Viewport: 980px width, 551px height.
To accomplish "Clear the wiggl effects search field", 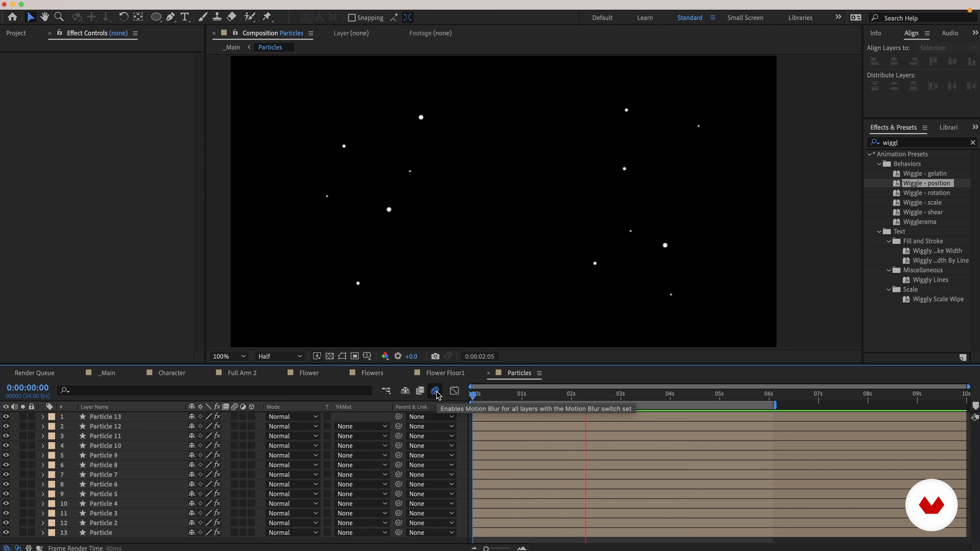I will [973, 142].
